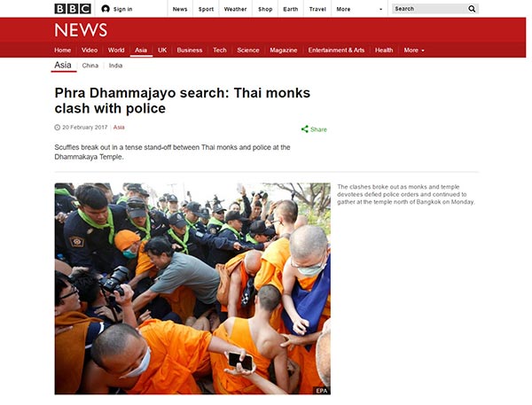Image resolution: width=532 pixels, height=405 pixels.
Task: Click the BBC logo
Action: pos(73,9)
